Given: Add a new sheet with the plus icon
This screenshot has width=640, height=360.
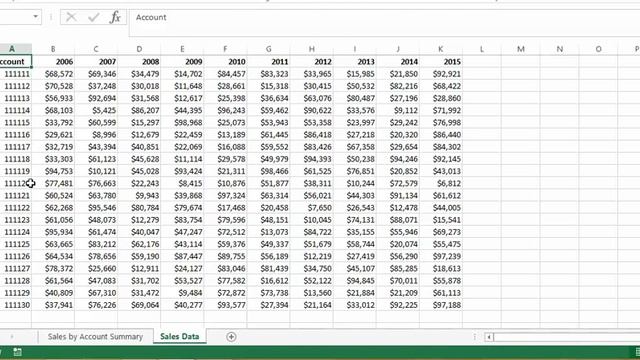Looking at the screenshot, I should (x=231, y=337).
